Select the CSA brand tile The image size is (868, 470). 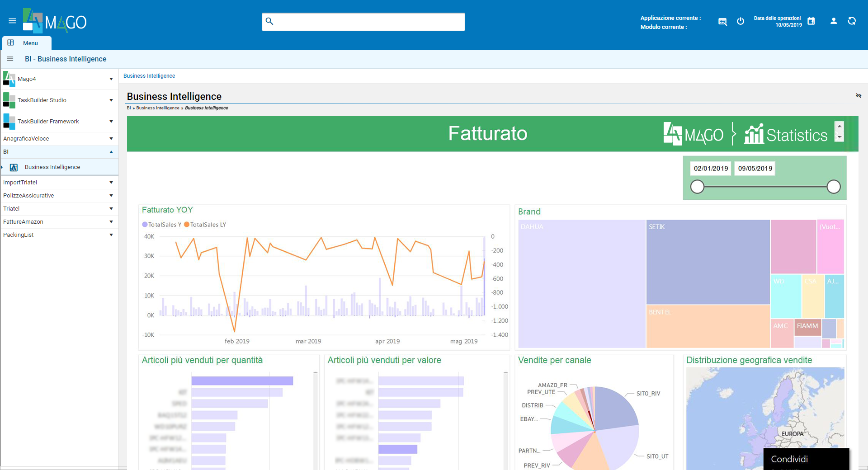(813, 296)
